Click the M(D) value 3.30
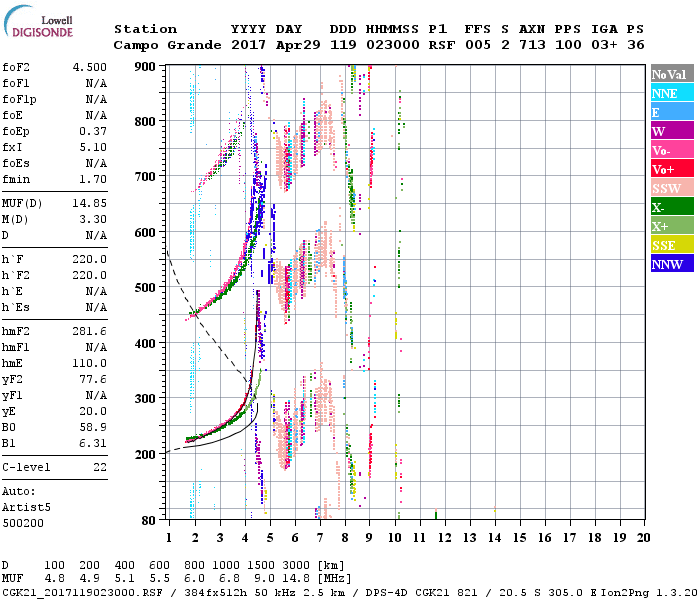700x600 pixels. coord(93,219)
